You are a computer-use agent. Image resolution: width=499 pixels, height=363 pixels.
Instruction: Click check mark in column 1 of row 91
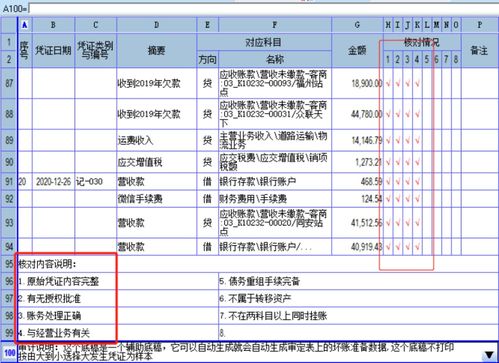[388, 182]
